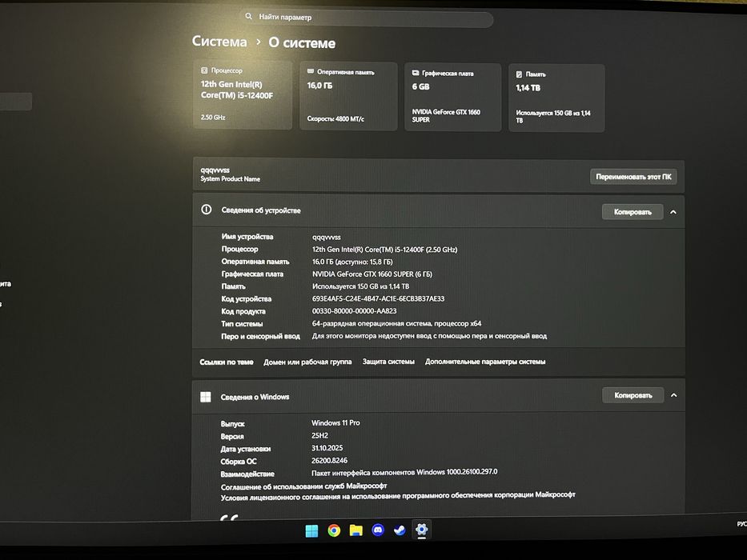The height and width of the screenshot is (560, 747).
Task: Select the device code 693E4AF5 value
Action: (378, 298)
